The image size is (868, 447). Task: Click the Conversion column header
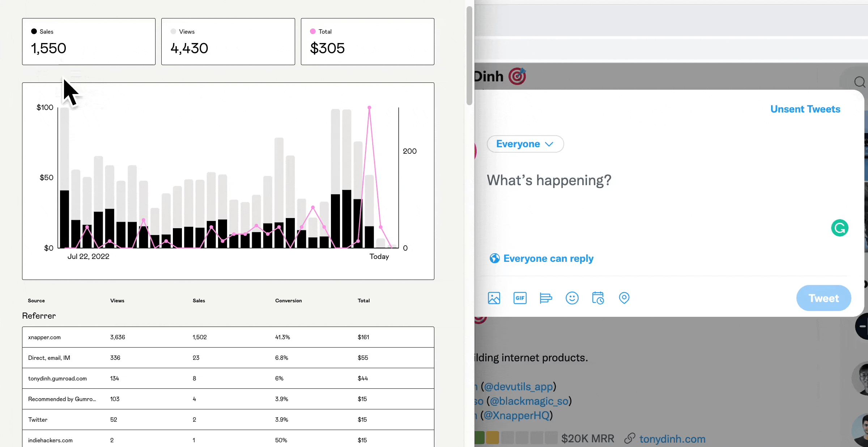click(288, 301)
